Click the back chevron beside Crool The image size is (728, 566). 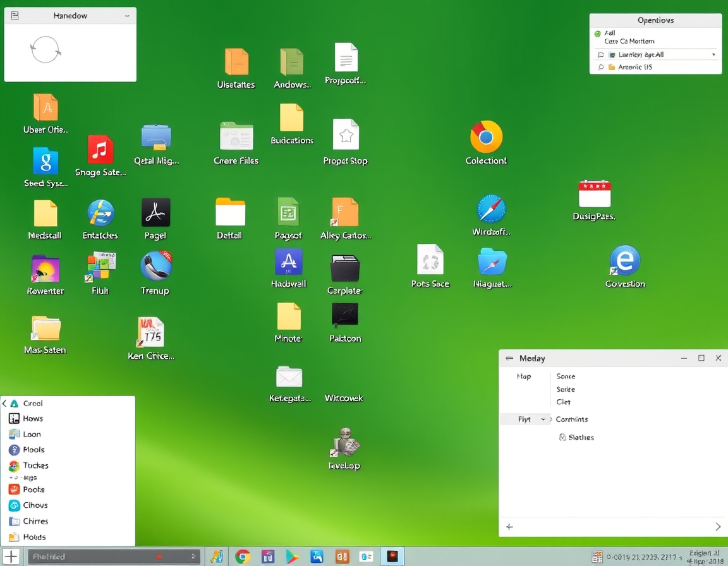click(x=4, y=404)
